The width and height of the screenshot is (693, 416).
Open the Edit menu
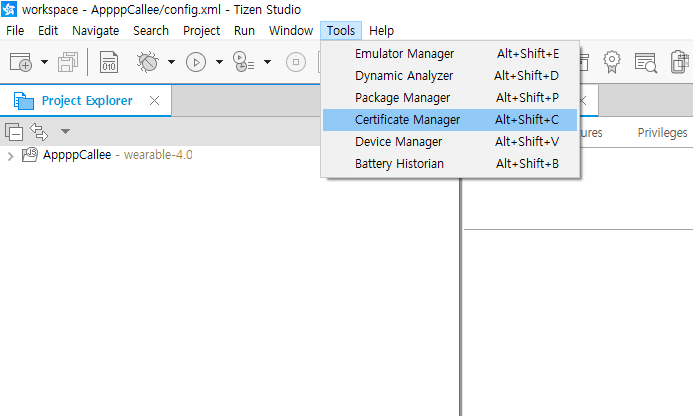(48, 31)
